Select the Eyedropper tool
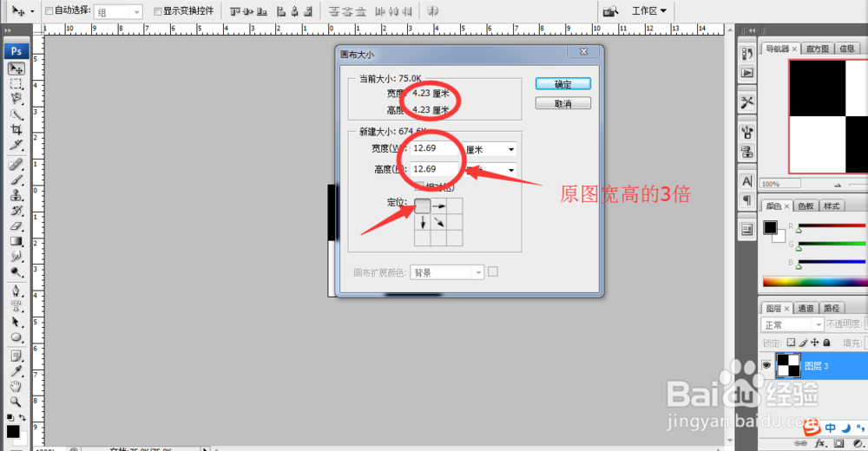 (16, 370)
